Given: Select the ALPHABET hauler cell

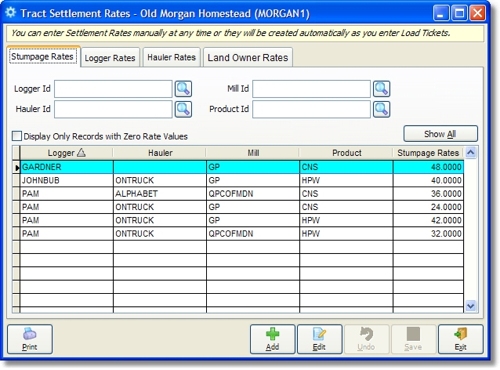Looking at the screenshot, I should [x=160, y=194].
